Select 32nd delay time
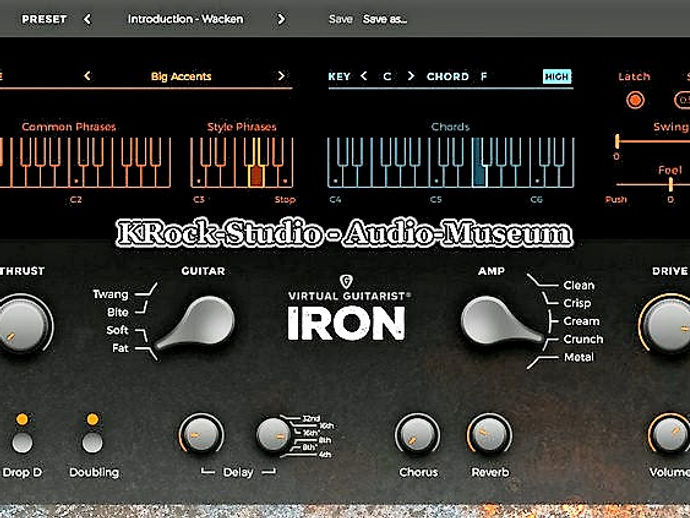 [311, 419]
